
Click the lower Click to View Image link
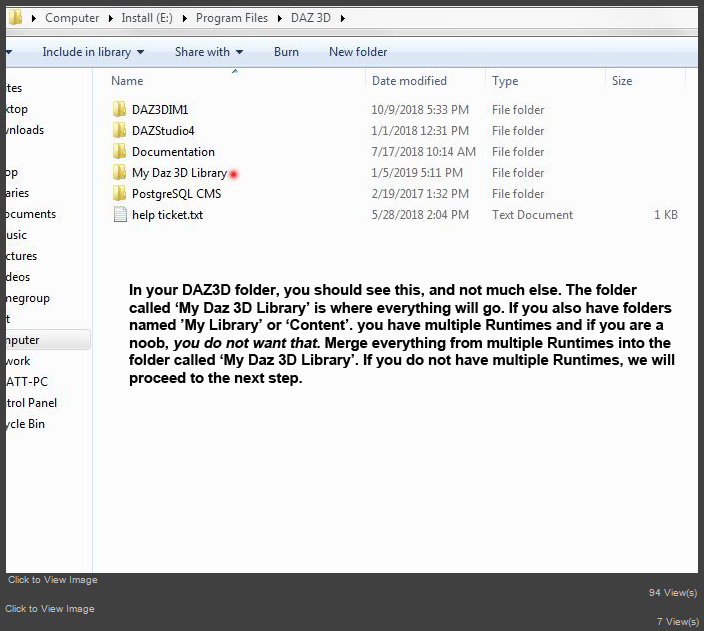point(50,609)
